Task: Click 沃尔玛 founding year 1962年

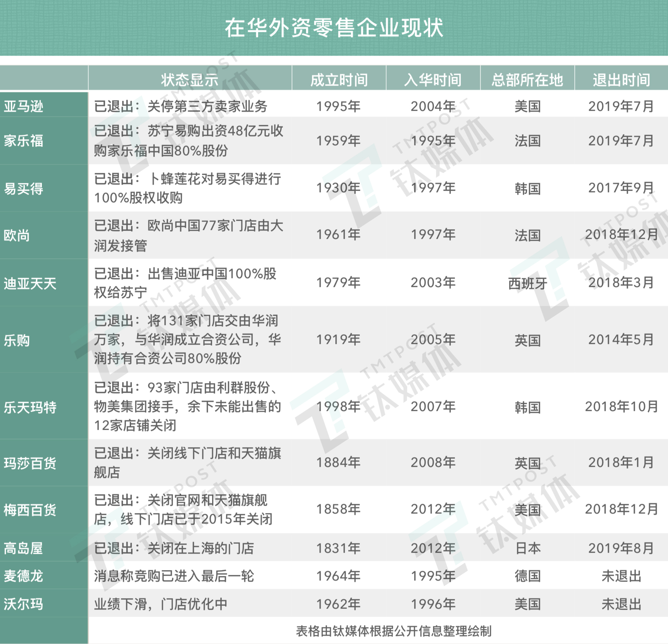Action: [x=338, y=604]
